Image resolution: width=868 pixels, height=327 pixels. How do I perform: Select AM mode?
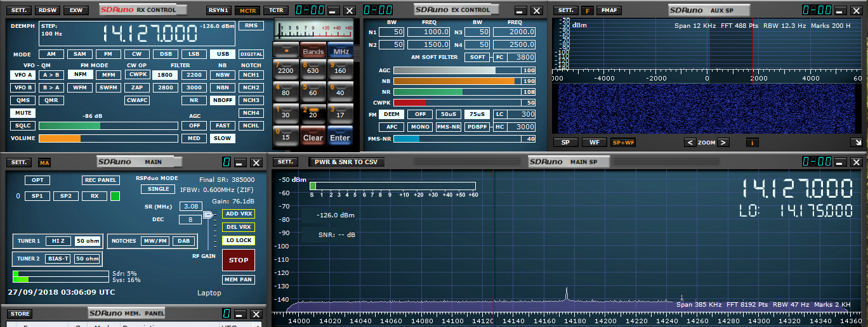51,54
